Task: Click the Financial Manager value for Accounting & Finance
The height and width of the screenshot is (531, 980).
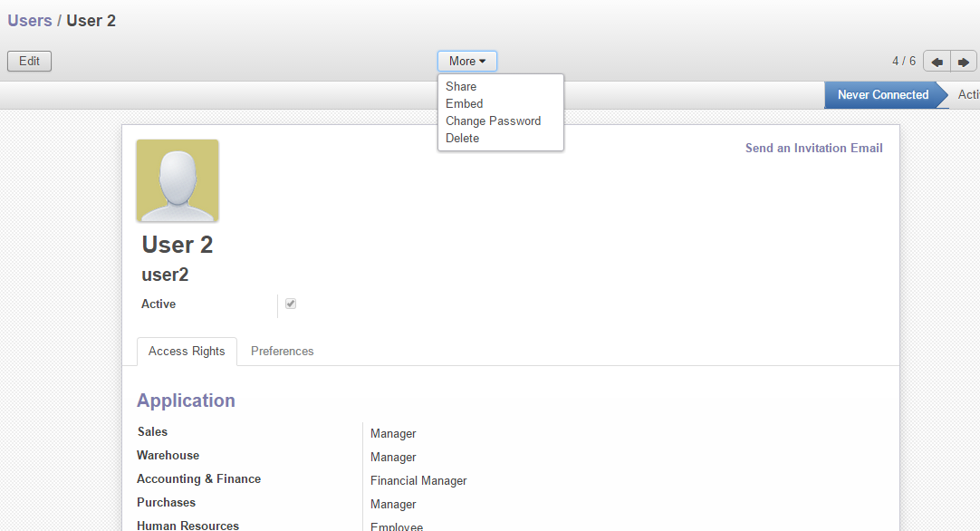Action: [x=418, y=480]
